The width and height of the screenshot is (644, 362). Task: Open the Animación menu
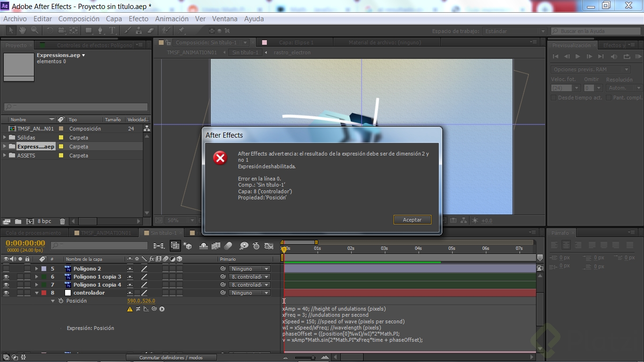tap(172, 19)
